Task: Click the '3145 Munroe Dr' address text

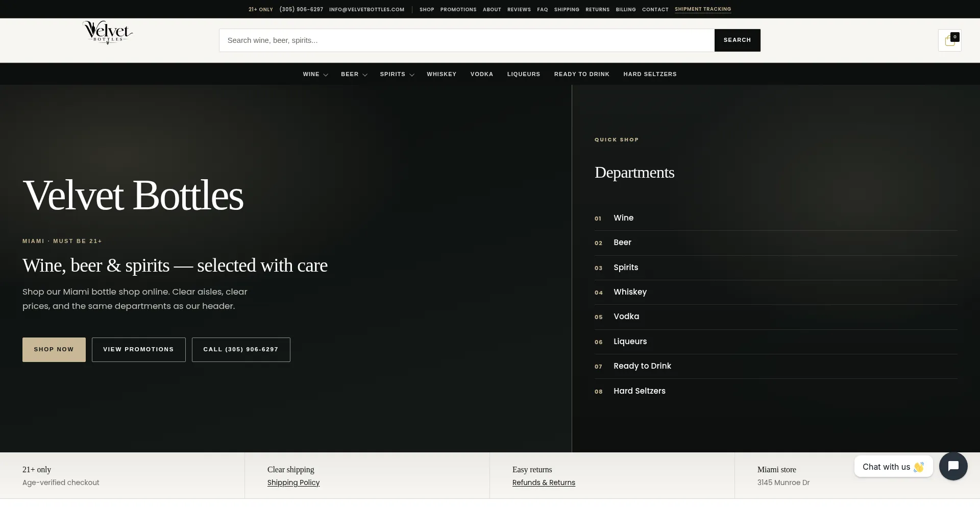Action: coord(783,482)
